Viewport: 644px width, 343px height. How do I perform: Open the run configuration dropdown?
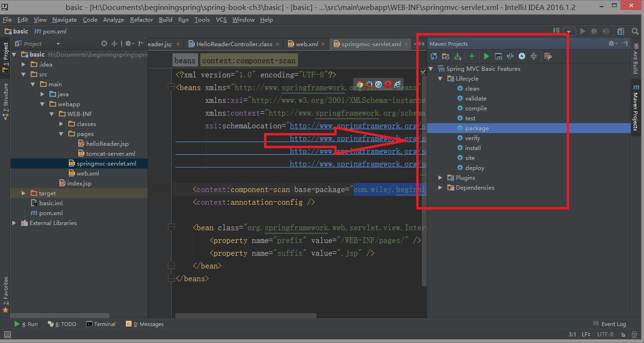coord(570,31)
